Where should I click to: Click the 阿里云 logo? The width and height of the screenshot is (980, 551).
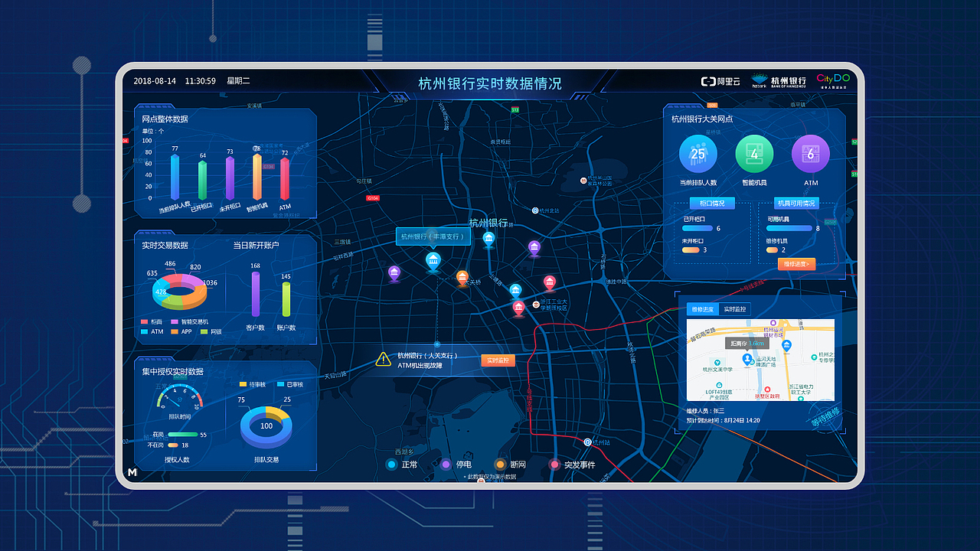720,81
